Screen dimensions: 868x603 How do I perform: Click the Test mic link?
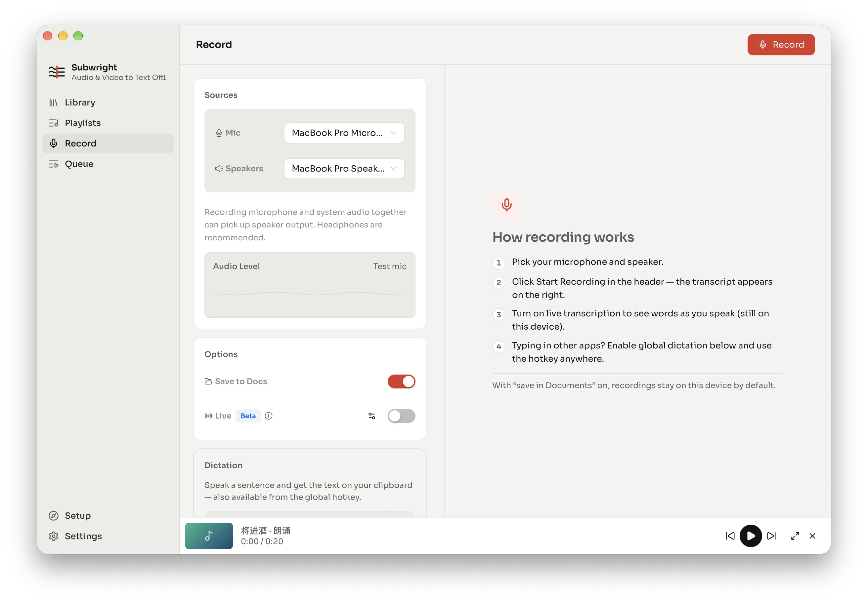(389, 266)
